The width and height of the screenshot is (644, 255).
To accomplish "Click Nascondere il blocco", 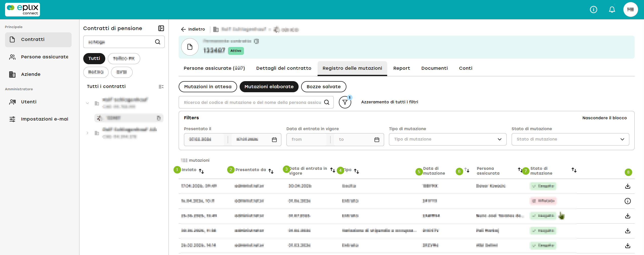I will (x=605, y=118).
